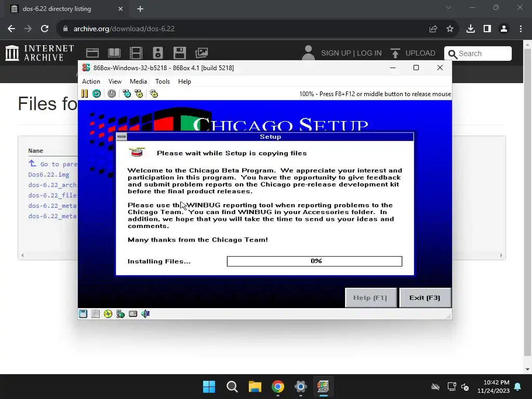Click the page vertical scrollbar thumb
Screen dimensions: 532x399
[528, 203]
